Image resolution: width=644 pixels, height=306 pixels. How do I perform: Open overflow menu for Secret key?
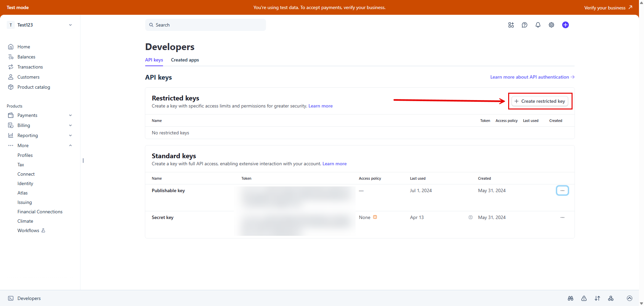coord(562,217)
